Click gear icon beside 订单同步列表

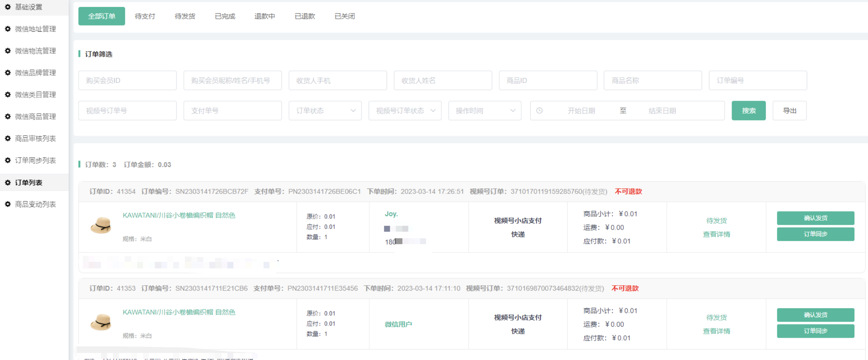coord(8,160)
